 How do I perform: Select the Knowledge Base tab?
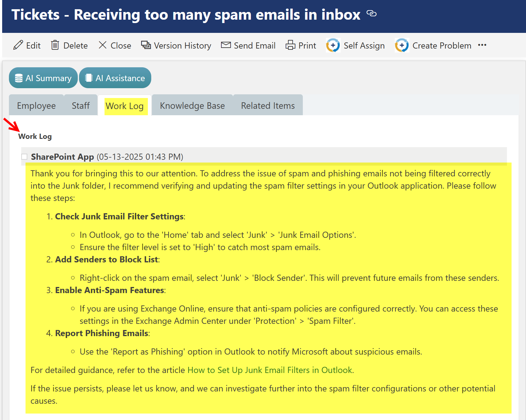coord(192,106)
